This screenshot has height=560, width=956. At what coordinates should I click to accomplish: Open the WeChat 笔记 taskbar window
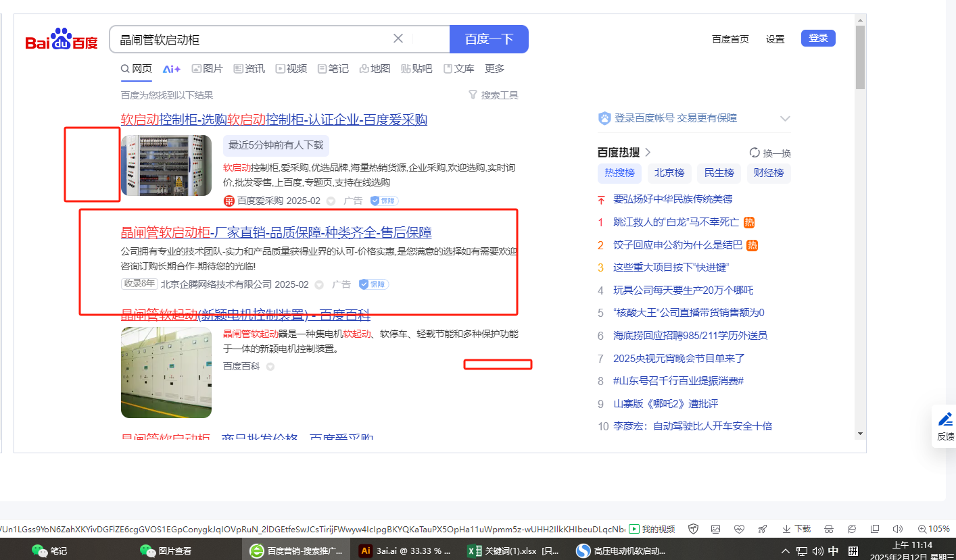pos(50,551)
